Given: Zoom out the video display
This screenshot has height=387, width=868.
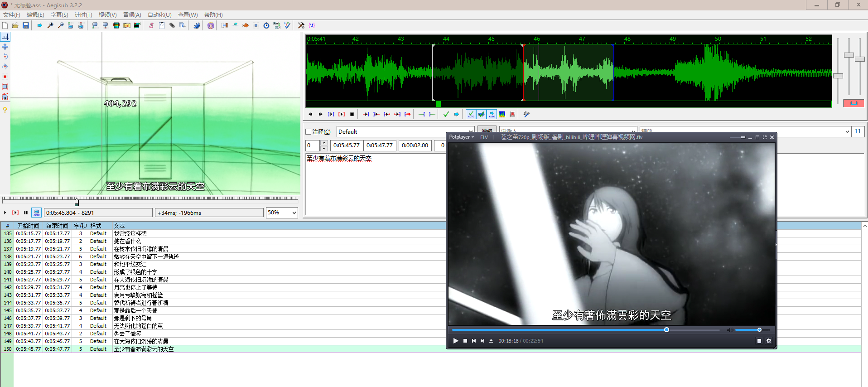Looking at the screenshot, I should (x=60, y=25).
